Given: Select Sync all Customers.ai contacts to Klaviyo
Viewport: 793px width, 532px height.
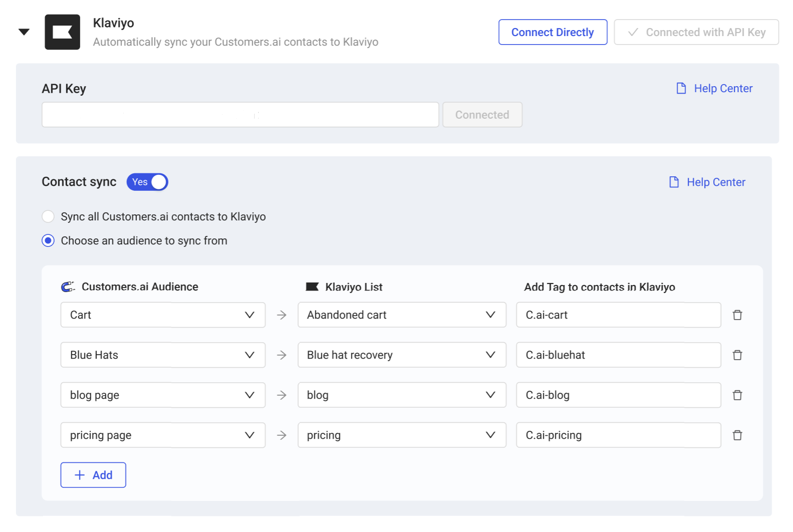Looking at the screenshot, I should pos(48,216).
